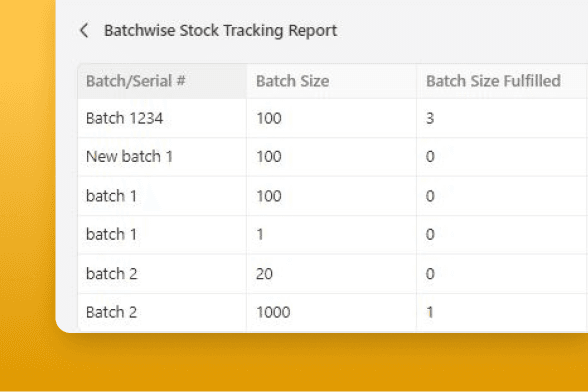Select the New batch 1 cell
This screenshot has width=588, height=392.
(x=162, y=157)
